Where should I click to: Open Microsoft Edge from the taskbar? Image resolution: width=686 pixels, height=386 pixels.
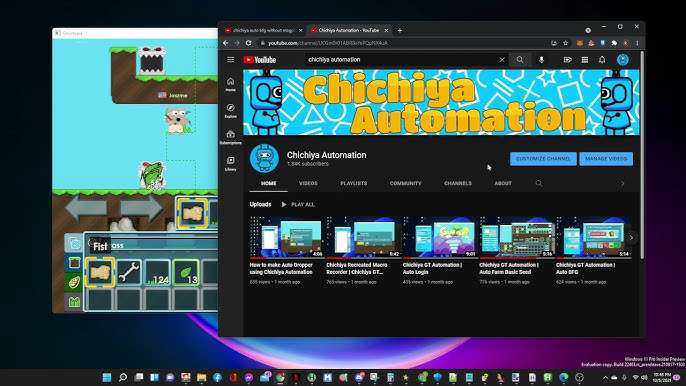564,377
